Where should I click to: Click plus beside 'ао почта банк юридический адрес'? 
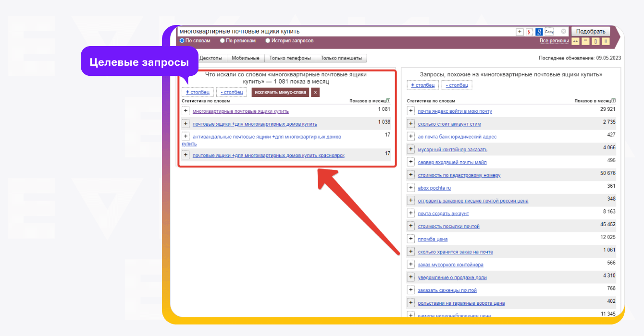point(411,136)
